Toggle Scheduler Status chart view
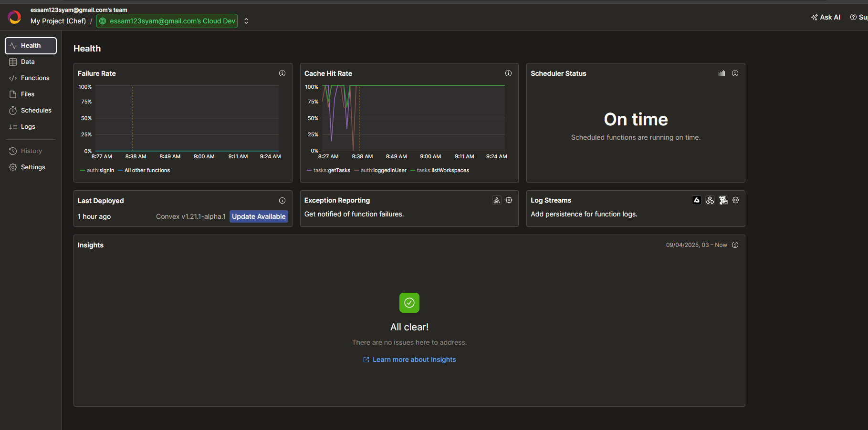Image resolution: width=868 pixels, height=430 pixels. coord(722,73)
